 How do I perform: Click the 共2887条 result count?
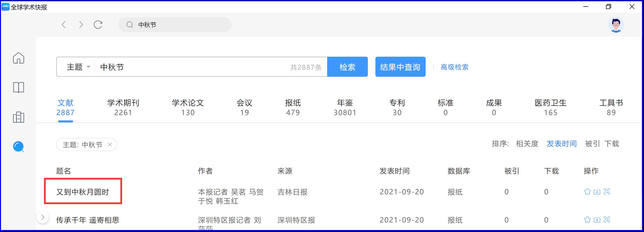(306, 67)
